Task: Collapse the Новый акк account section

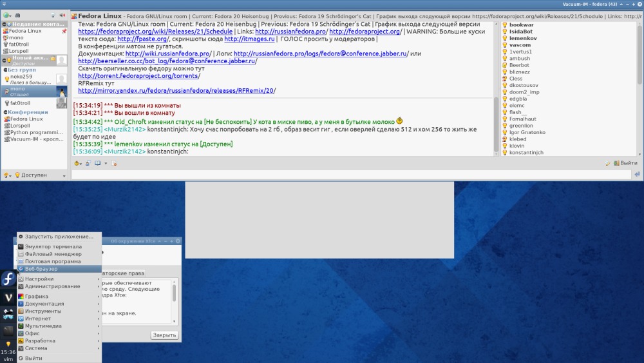Action: (5, 60)
